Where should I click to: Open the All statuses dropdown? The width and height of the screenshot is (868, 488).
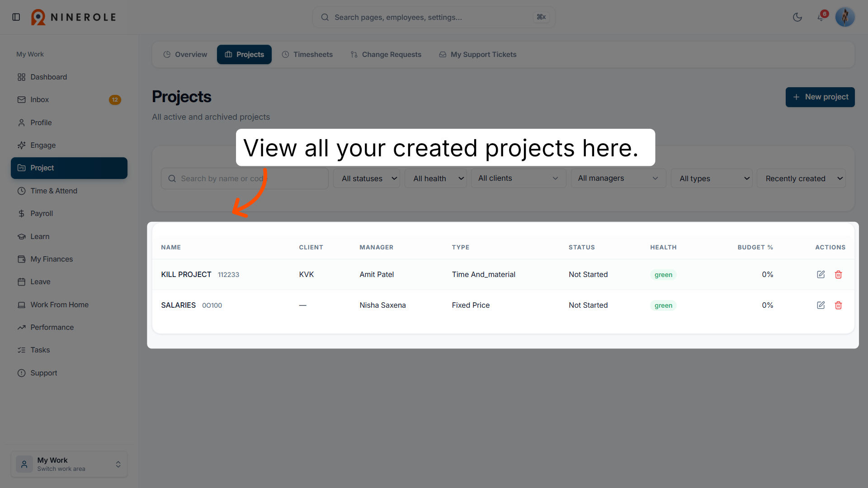367,178
